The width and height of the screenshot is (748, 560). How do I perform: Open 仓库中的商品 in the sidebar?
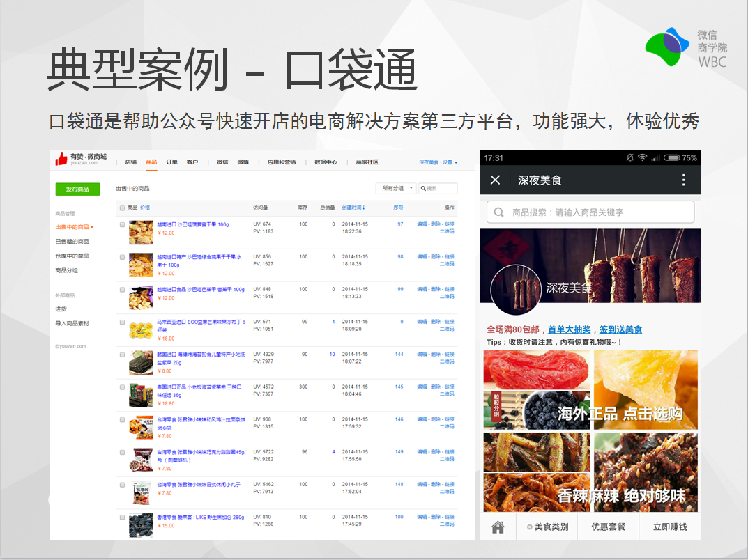[72, 256]
